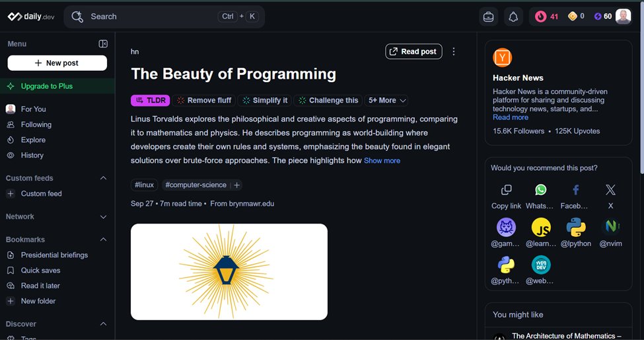Screen dimensions: 644x340
Task: Click the daily.dev logo
Action: [x=31, y=17]
